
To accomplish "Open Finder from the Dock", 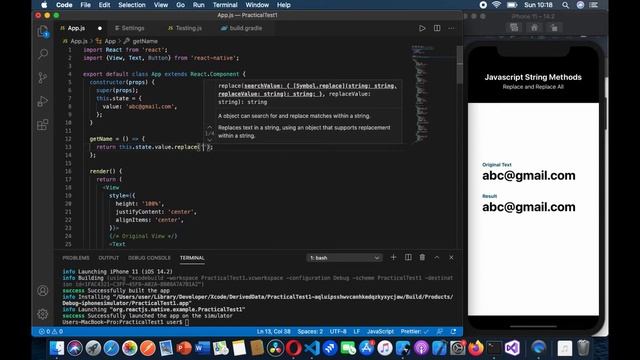I will coord(57,348).
